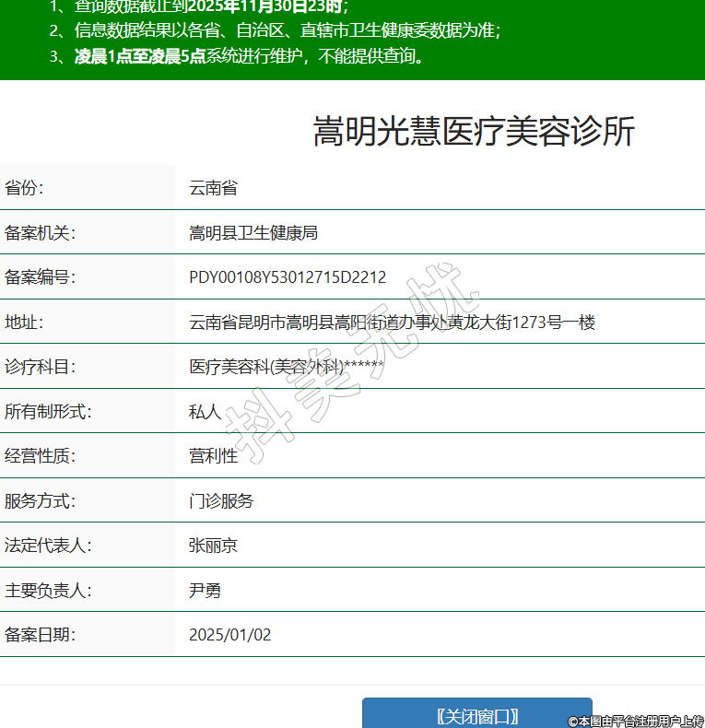The width and height of the screenshot is (705, 728).
Task: Click the 关闭窗口 button
Action: (476, 715)
